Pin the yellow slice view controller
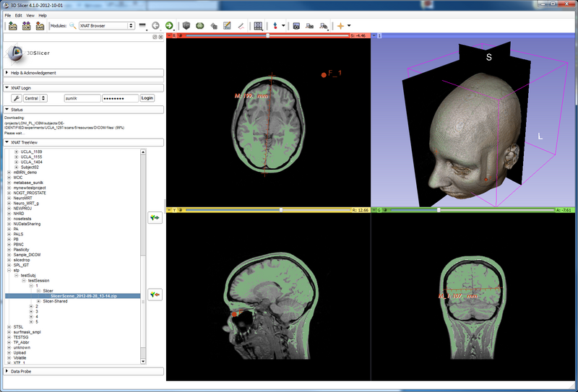The height and width of the screenshot is (392, 578). tap(171, 210)
